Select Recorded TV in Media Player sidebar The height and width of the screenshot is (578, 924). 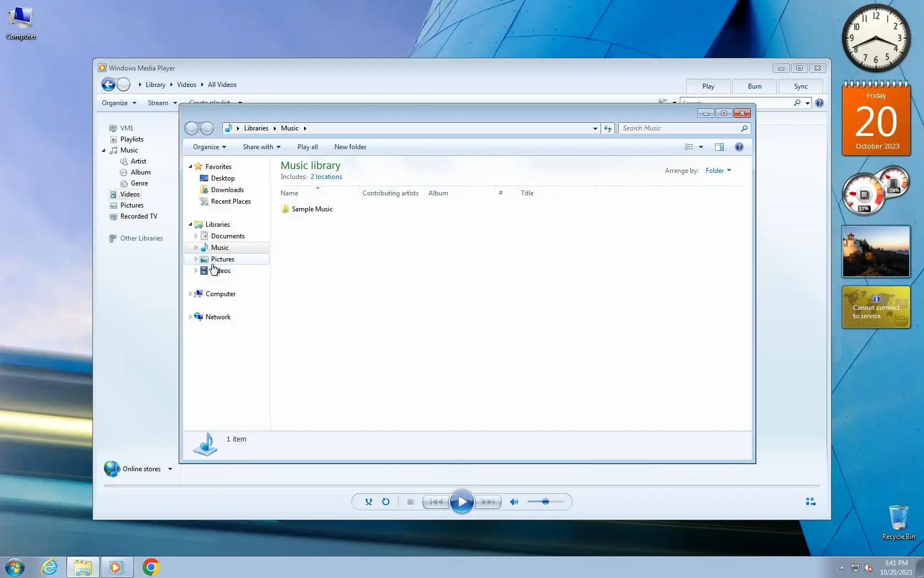pyautogui.click(x=139, y=216)
